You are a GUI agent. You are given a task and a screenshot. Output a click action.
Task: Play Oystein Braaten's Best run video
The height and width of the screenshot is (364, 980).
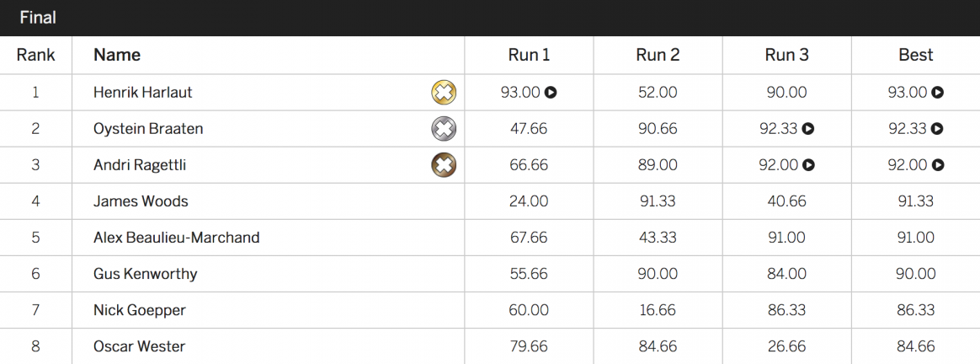(938, 129)
